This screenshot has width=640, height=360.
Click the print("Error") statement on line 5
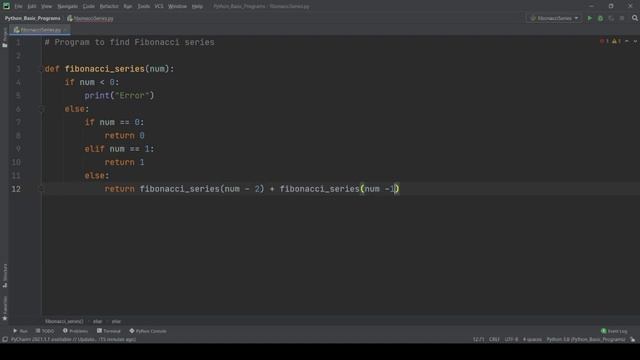(x=119, y=96)
